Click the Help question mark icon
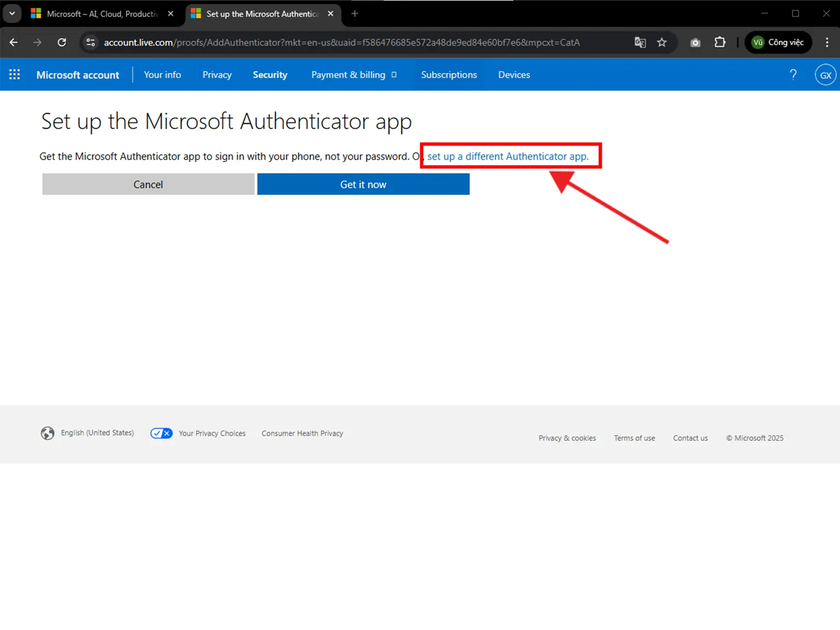 pyautogui.click(x=794, y=74)
